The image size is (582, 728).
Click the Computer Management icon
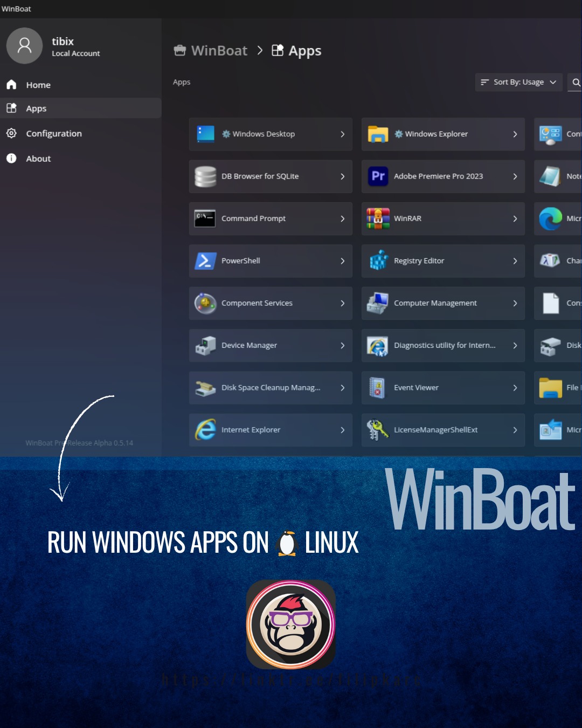(378, 303)
